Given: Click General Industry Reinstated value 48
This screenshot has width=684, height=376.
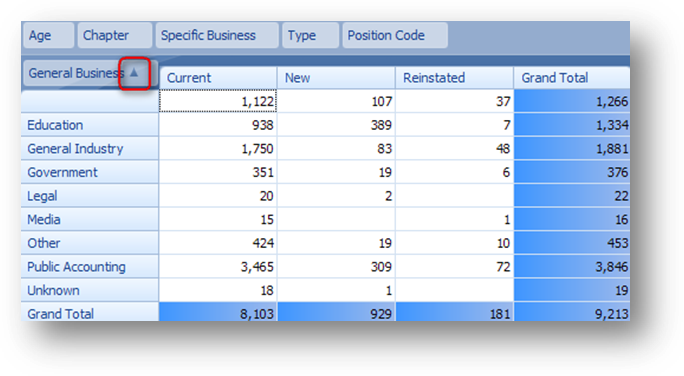Looking at the screenshot, I should (x=455, y=149).
